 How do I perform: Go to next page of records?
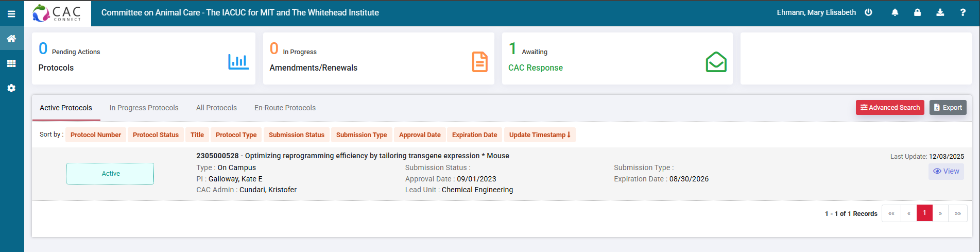940,213
